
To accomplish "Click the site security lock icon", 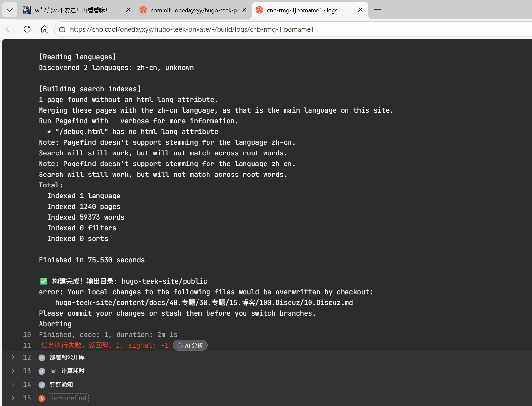I will pos(62,29).
